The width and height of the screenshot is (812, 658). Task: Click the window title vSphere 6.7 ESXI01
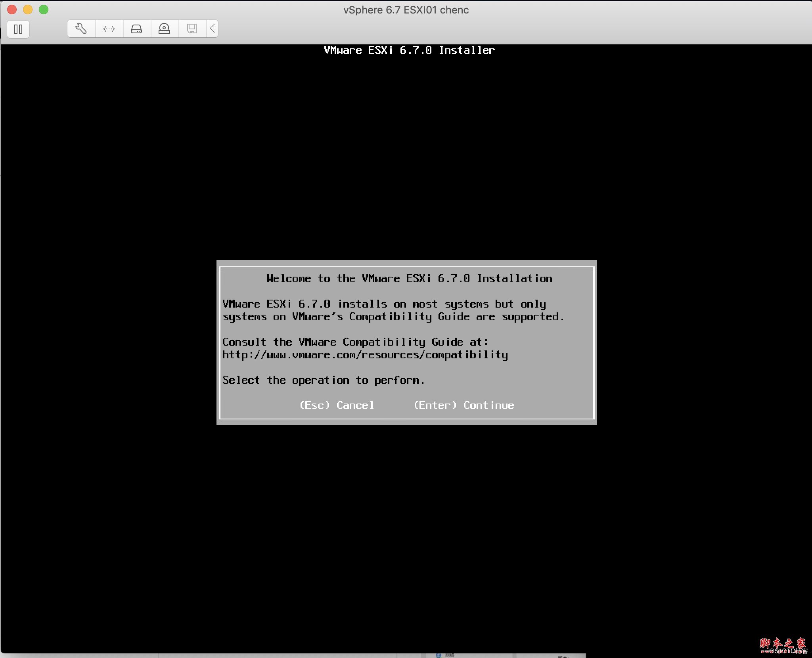(x=406, y=10)
